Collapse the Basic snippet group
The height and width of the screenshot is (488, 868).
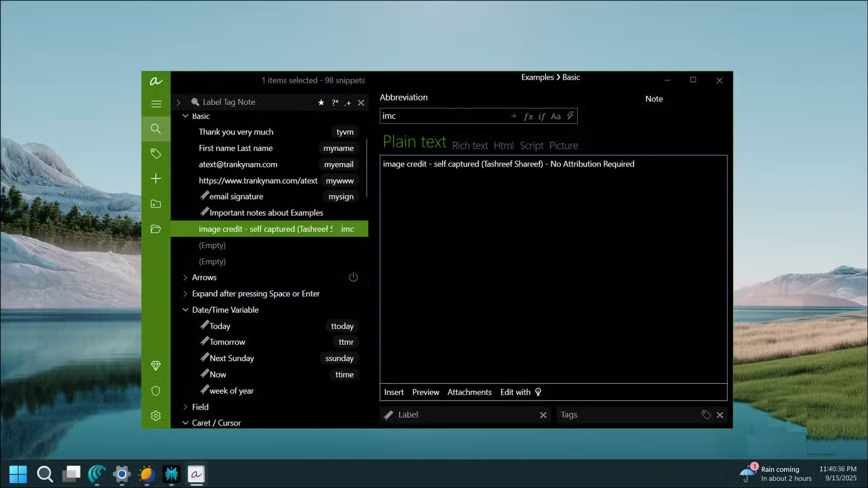(185, 116)
